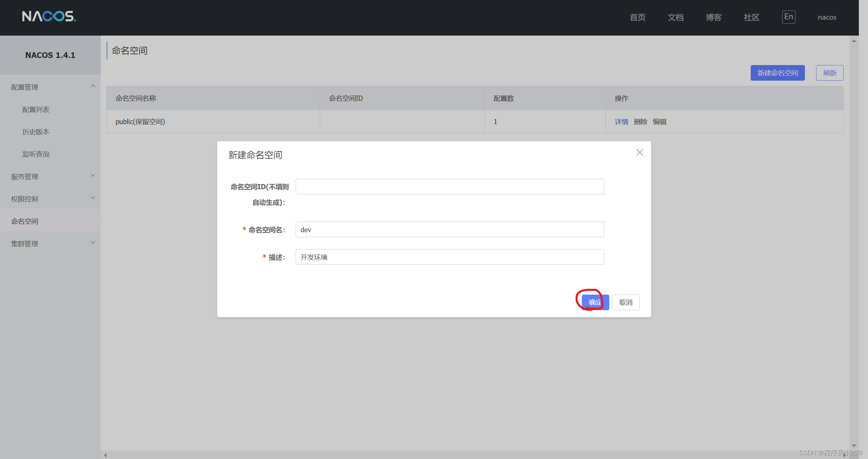Viewport: 868px width, 459px height.
Task: Click the 命名空间名 field containing dev
Action: (450, 229)
